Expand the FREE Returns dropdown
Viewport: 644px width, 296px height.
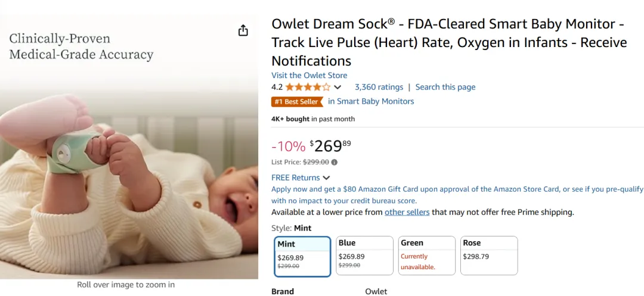(x=301, y=177)
